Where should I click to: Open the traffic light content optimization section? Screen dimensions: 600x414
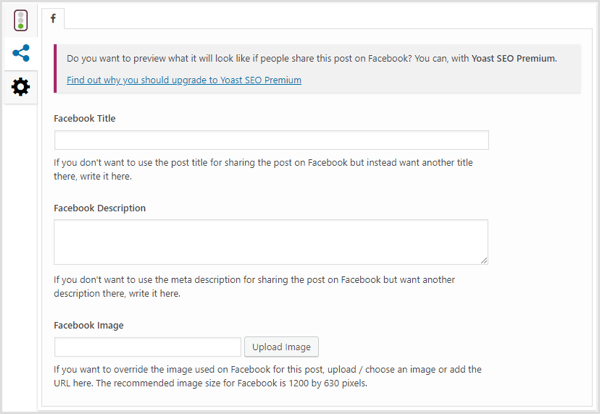point(21,20)
